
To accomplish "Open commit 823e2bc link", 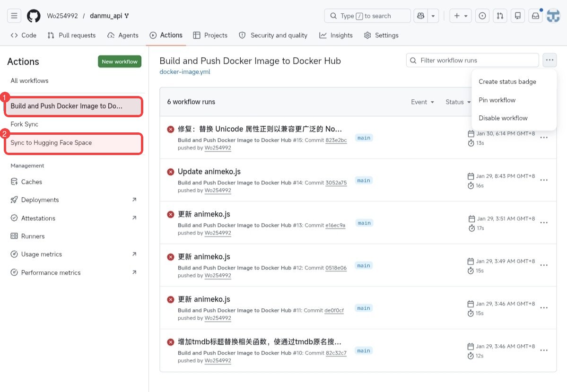I will (336, 140).
